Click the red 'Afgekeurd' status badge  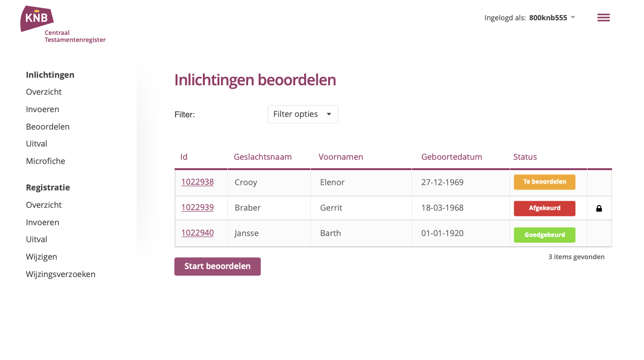point(544,208)
